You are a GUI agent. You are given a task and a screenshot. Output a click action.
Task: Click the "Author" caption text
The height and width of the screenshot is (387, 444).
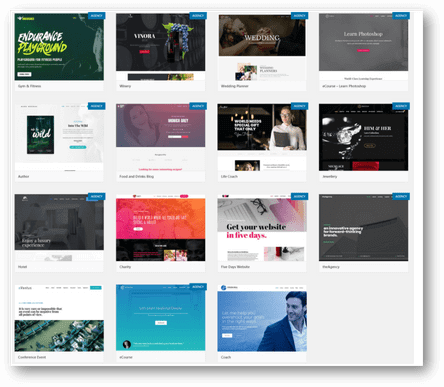[x=23, y=176]
